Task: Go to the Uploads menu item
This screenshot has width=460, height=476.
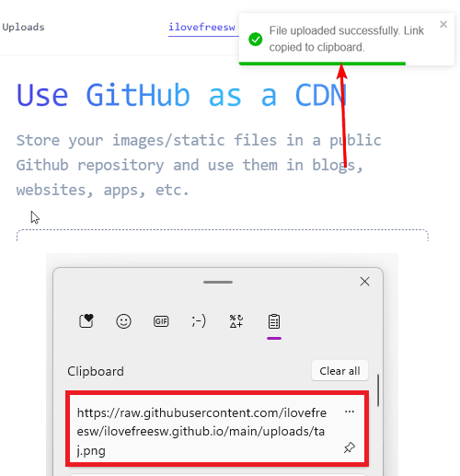Action: coord(23,27)
